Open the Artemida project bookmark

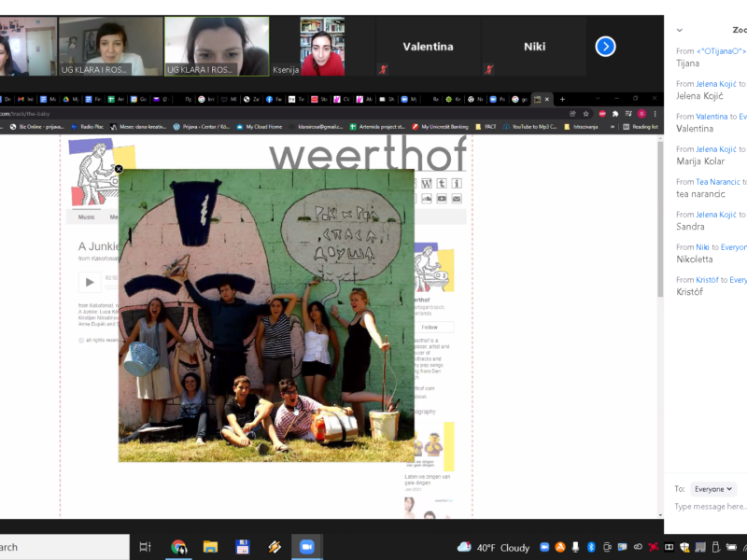click(x=377, y=127)
